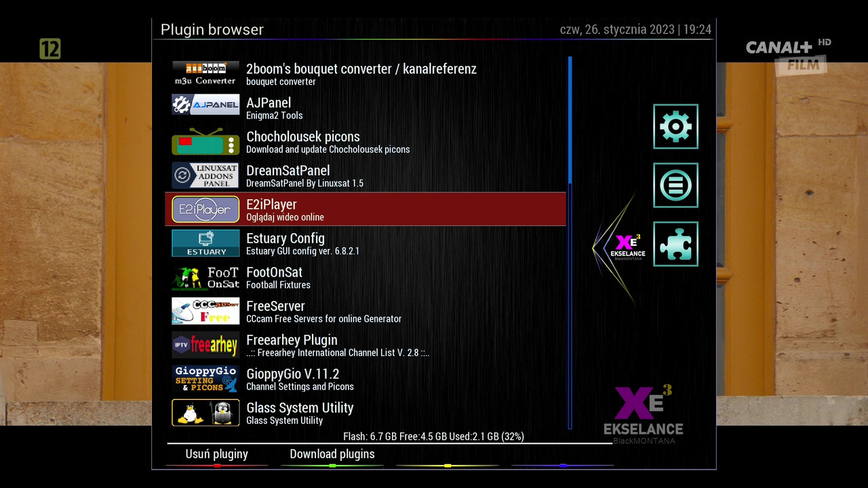Viewport: 868px width, 488px height.
Task: Click the age rating 12 badge
Action: click(50, 49)
